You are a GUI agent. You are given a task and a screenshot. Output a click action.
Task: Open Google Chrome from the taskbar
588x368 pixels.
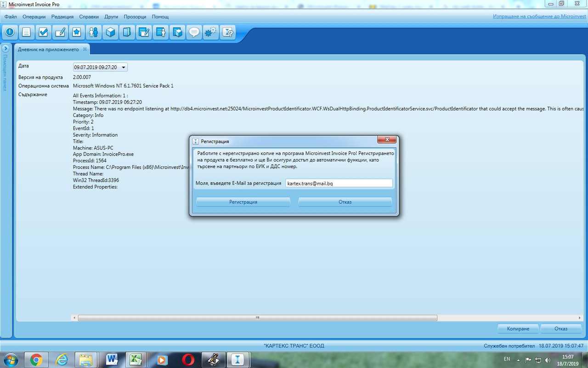[x=36, y=359]
